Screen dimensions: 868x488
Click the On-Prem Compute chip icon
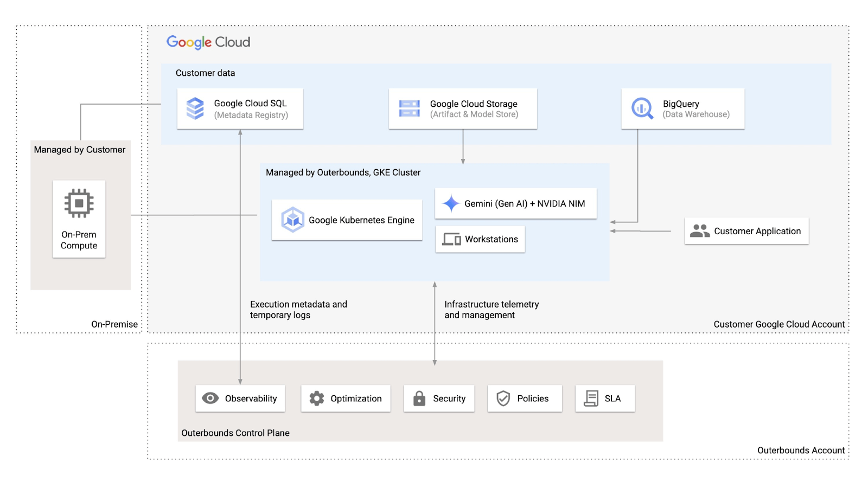click(79, 203)
